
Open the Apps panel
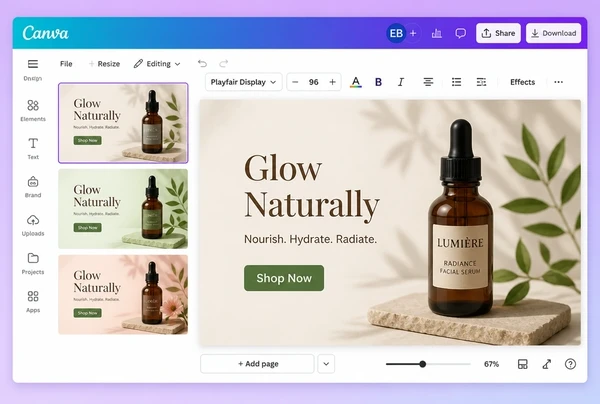point(33,301)
